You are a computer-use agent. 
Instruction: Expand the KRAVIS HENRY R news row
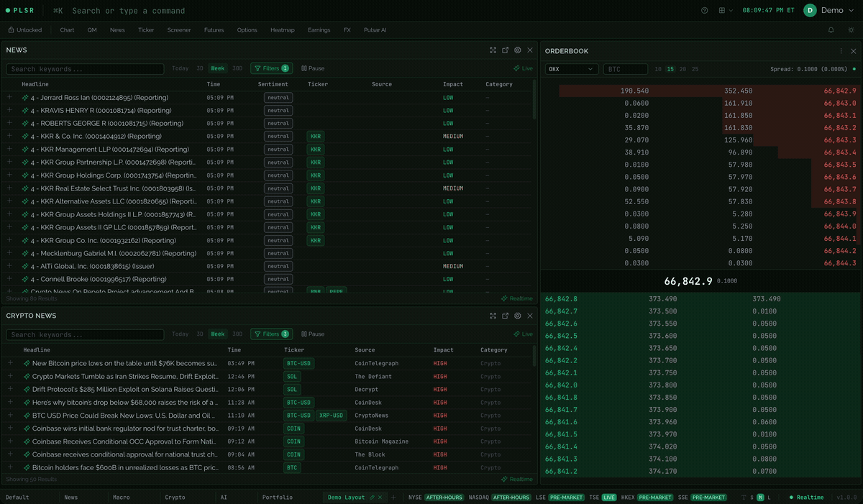[9, 110]
